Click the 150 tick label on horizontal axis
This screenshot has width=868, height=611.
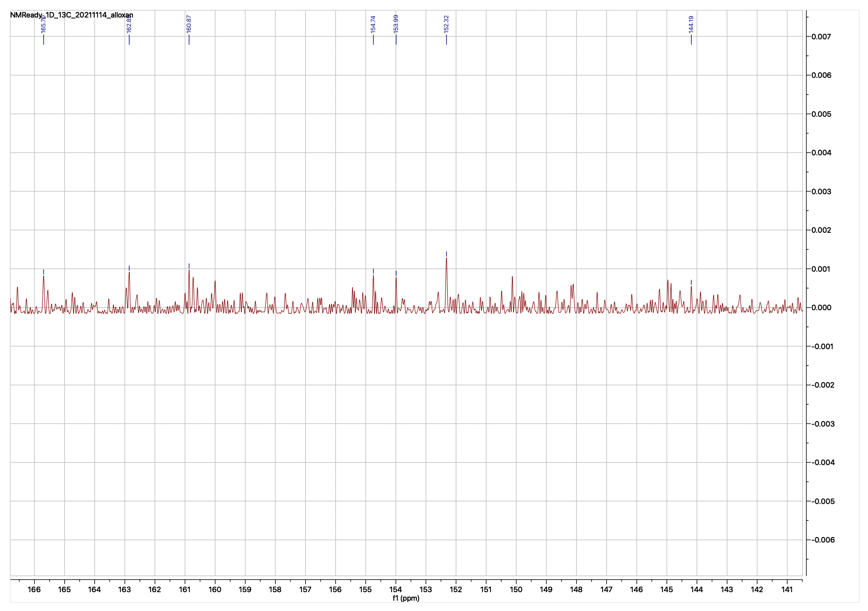516,590
